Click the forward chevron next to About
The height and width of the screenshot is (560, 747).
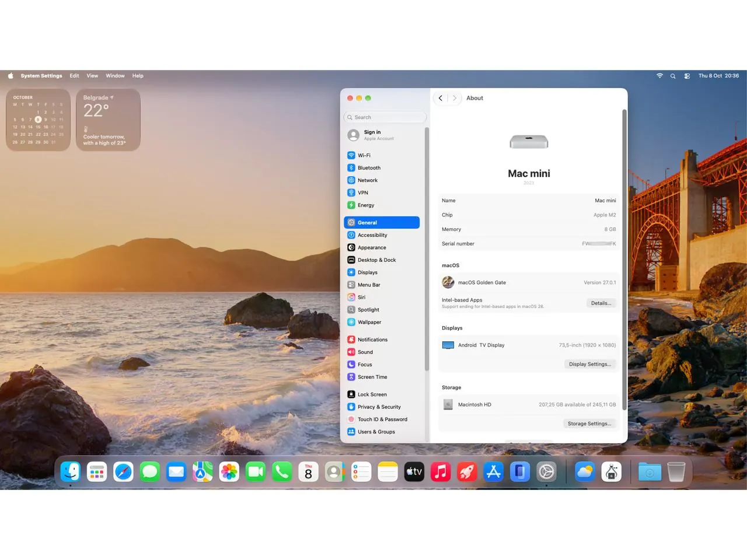pos(455,98)
